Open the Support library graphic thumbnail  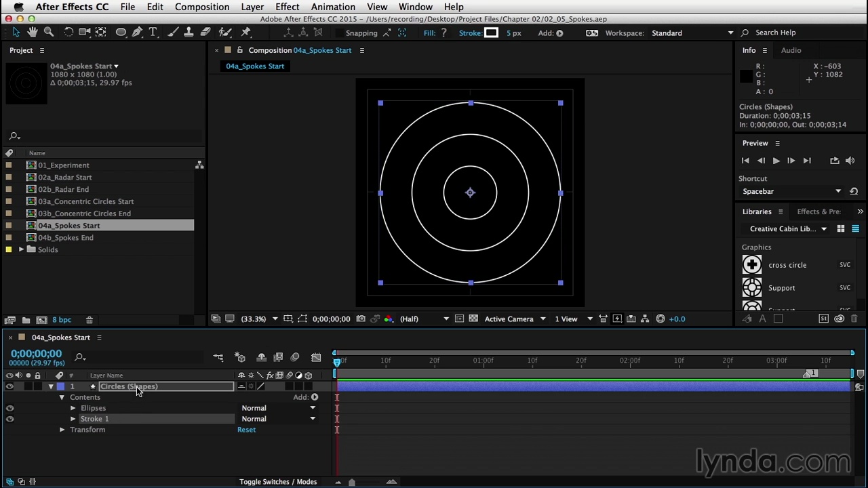[x=752, y=288]
